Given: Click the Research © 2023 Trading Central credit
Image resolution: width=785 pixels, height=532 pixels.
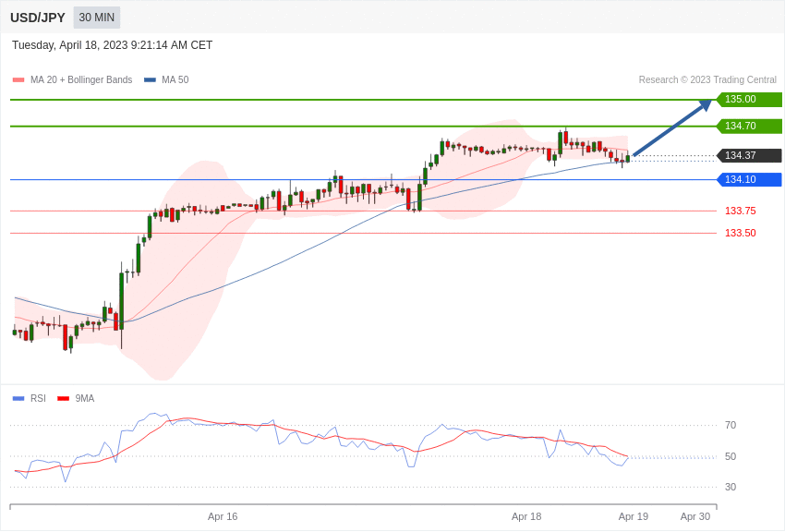Looking at the screenshot, I should coord(707,80).
